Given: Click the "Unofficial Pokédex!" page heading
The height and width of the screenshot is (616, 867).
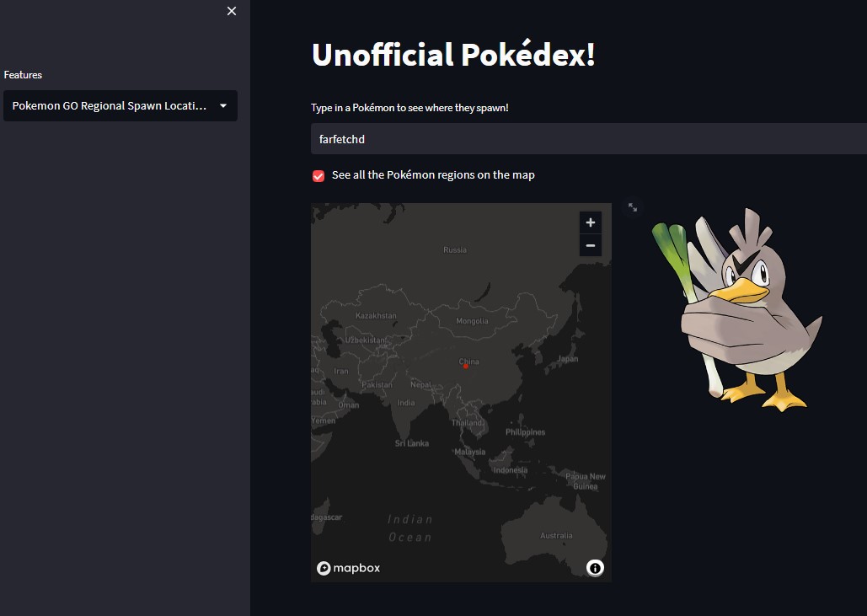Looking at the screenshot, I should tap(452, 54).
